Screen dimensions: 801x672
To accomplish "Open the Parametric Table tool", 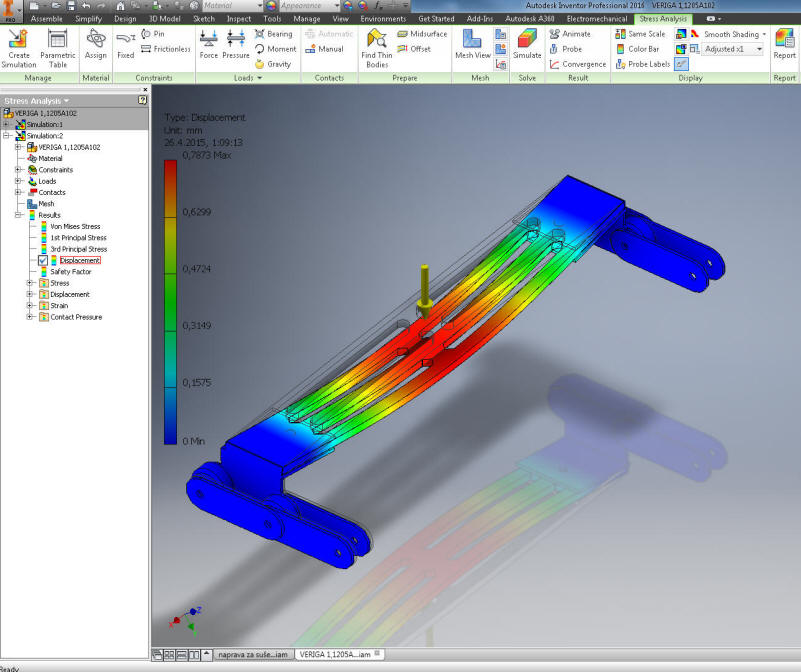I will point(57,46).
